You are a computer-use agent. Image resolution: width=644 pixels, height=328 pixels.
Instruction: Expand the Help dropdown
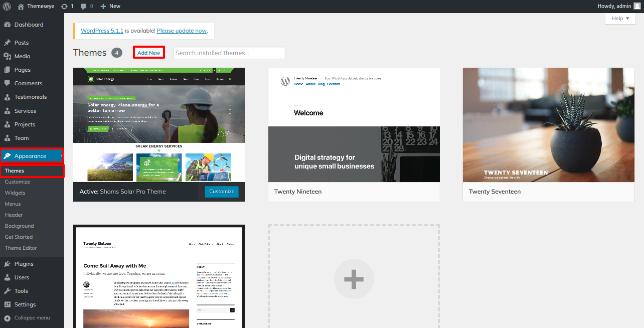pos(620,18)
